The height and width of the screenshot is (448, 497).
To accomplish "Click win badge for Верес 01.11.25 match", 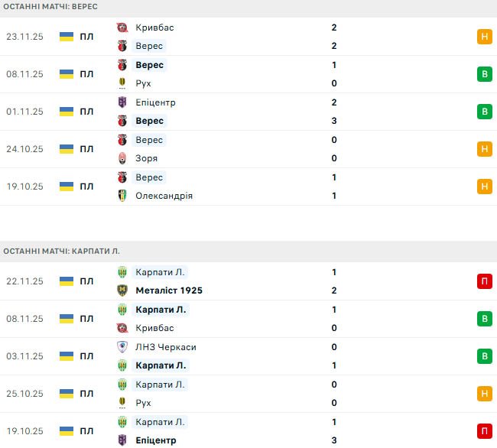I will coord(484,112).
